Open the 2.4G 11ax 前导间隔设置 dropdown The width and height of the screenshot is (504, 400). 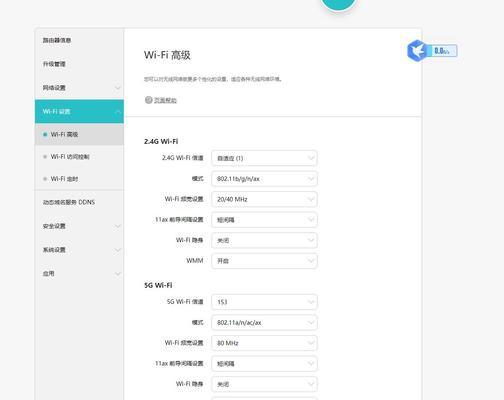click(x=264, y=220)
